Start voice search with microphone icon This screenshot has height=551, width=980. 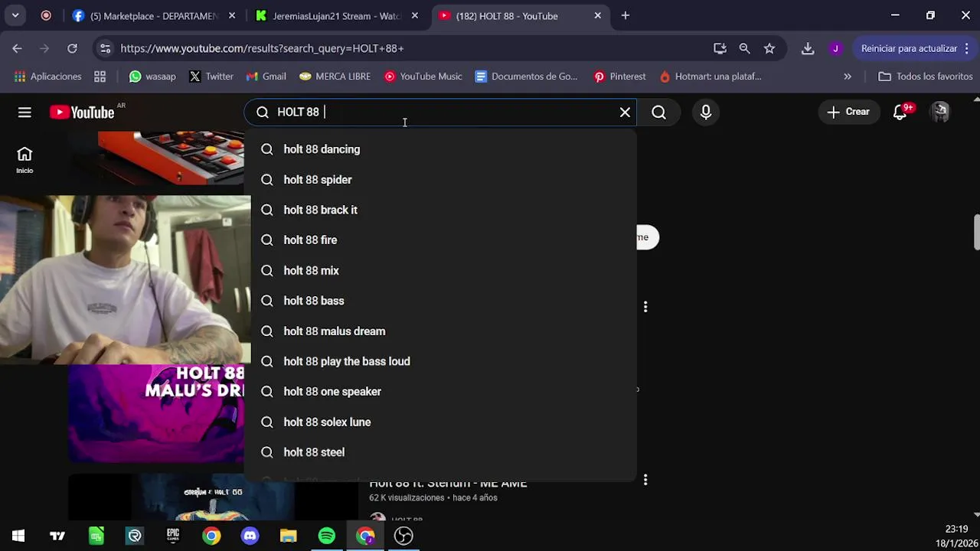pyautogui.click(x=706, y=112)
